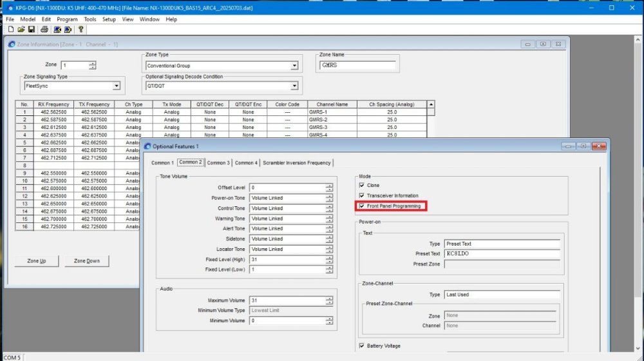Image resolution: width=644 pixels, height=361 pixels.
Task: Save the file with the floppy disk icon
Action: click(31, 29)
